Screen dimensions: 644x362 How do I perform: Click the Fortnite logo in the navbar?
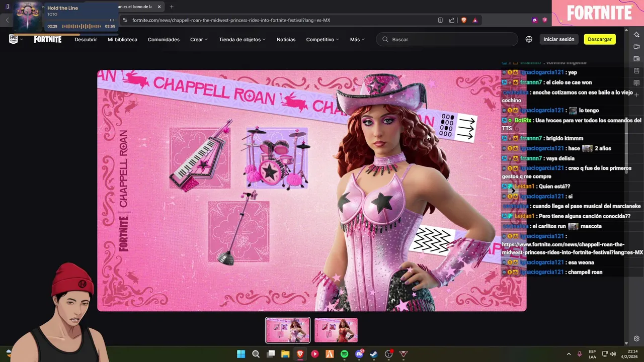point(48,39)
